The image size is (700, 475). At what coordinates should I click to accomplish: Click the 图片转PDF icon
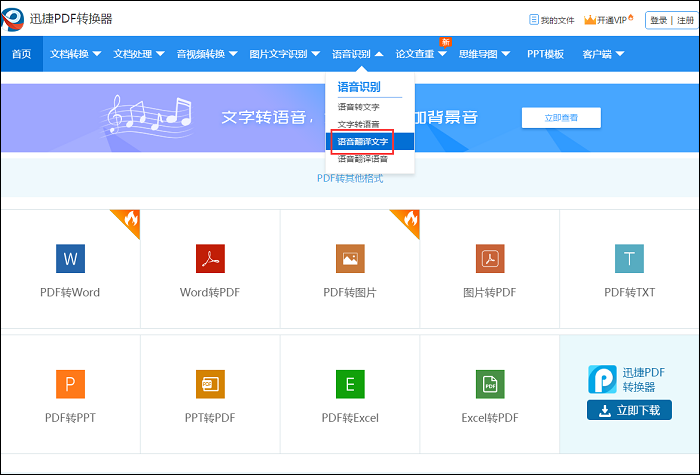pyautogui.click(x=490, y=259)
